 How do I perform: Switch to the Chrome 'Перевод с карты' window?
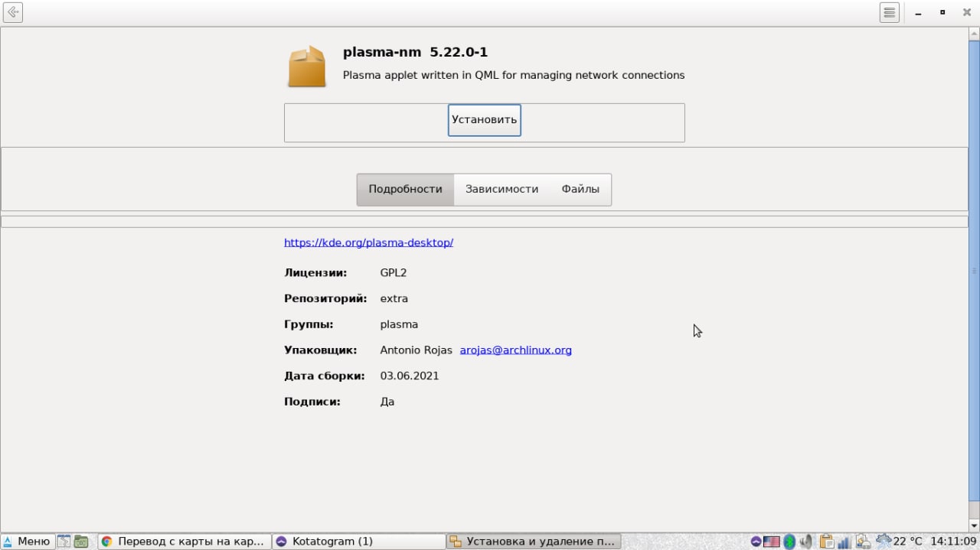(x=185, y=542)
